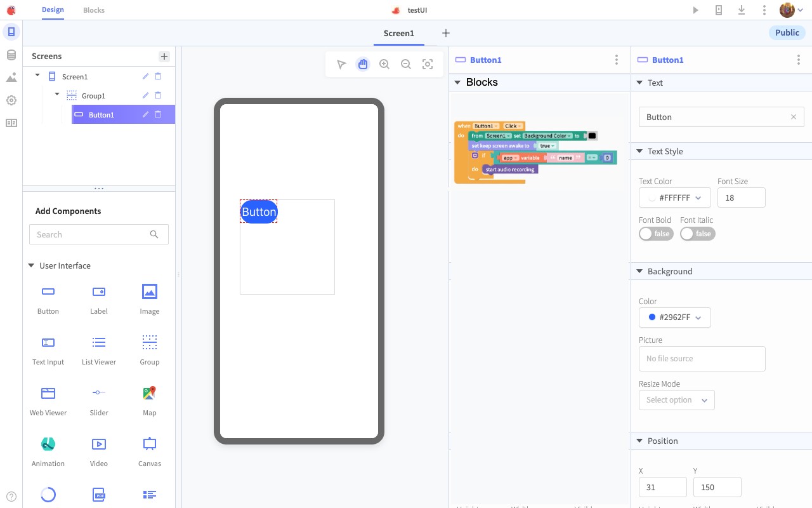The image size is (812, 508).
Task: Collapse the Background properties section
Action: [639, 271]
